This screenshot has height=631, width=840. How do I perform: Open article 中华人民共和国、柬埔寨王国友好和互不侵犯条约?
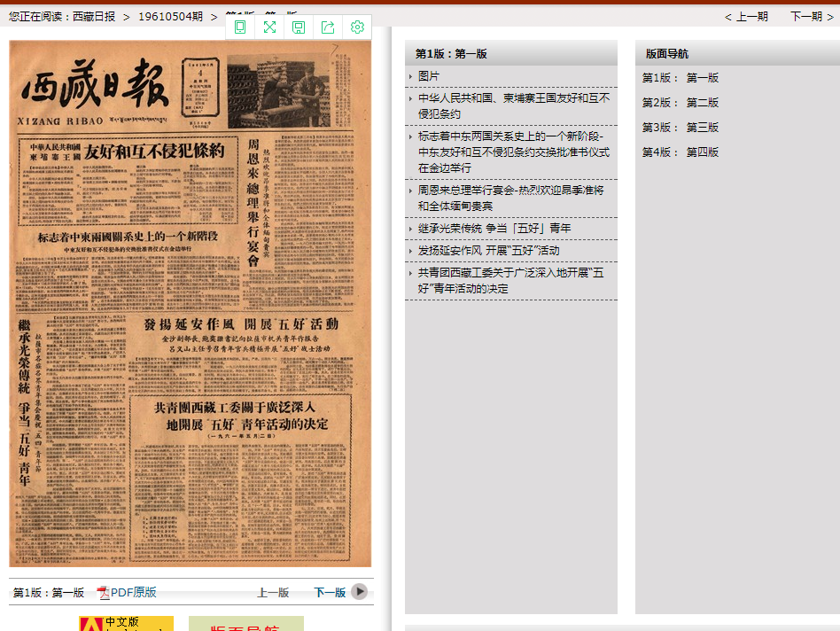(x=514, y=106)
